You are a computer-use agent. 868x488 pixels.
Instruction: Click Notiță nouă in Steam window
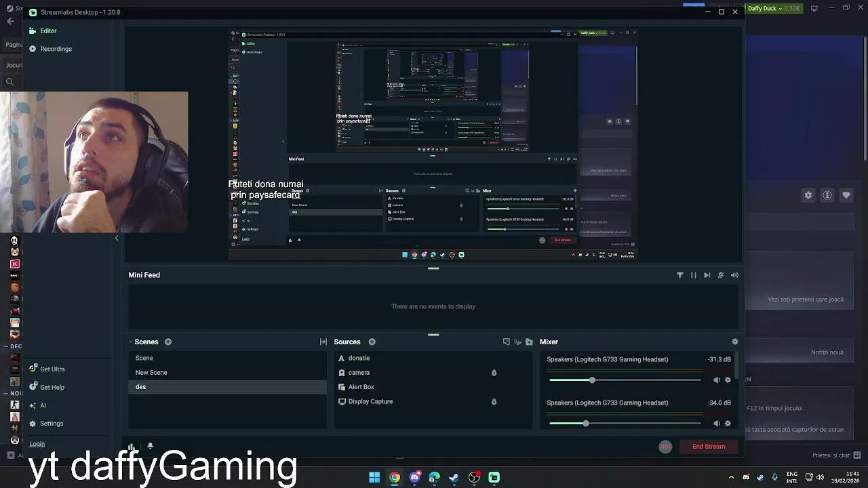click(x=827, y=352)
